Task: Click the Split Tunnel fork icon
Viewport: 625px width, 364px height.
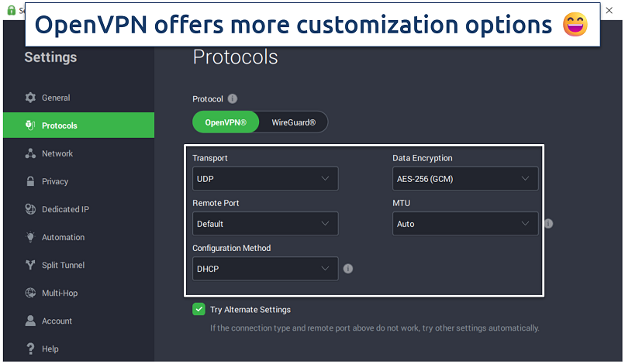Action: [x=30, y=265]
